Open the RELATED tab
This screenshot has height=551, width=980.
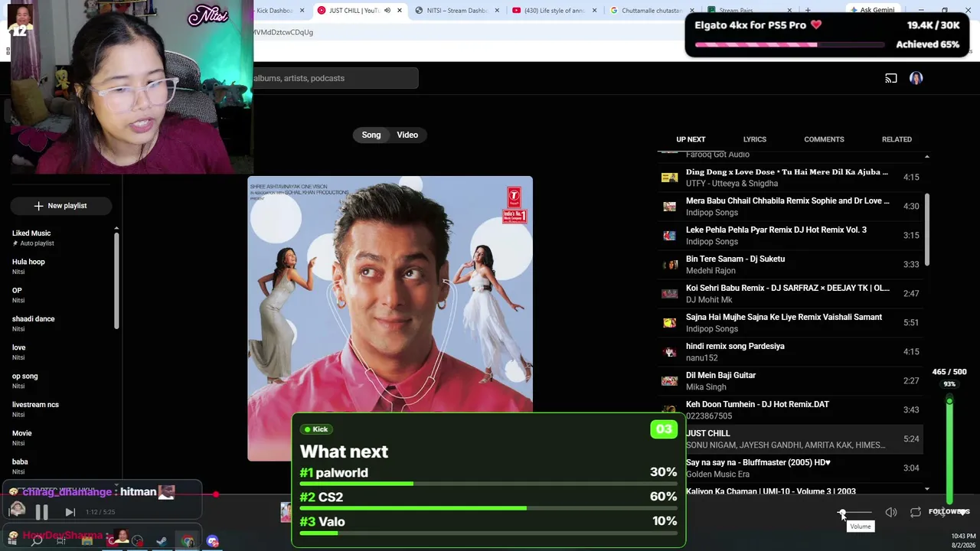(897, 139)
